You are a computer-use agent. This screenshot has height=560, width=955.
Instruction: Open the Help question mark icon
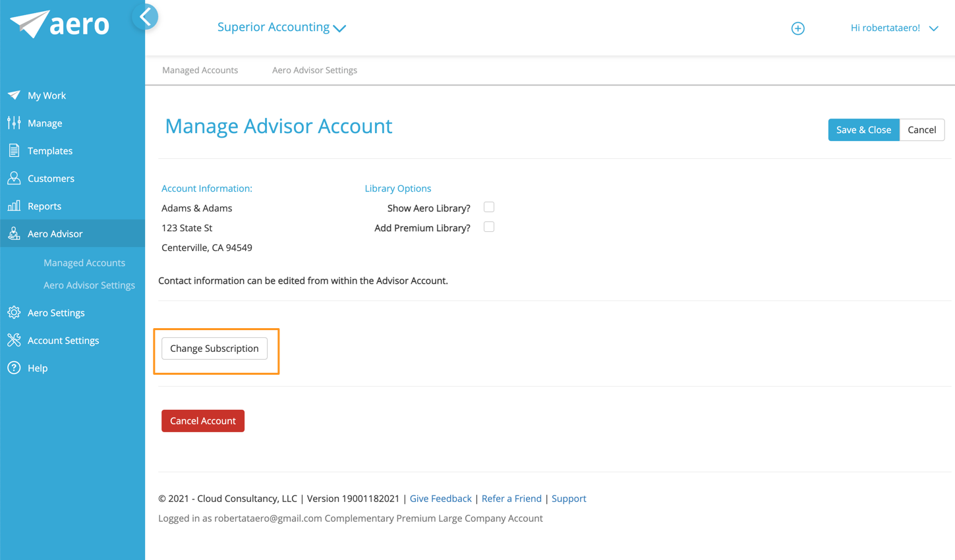[x=14, y=368]
